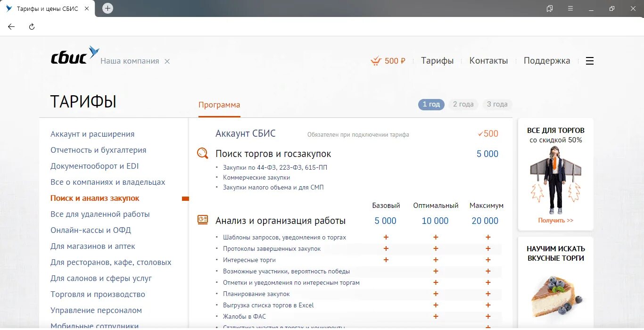The height and width of the screenshot is (330, 644).
Task: Click 'Закупки малого объема и для СМП'
Action: (273, 187)
